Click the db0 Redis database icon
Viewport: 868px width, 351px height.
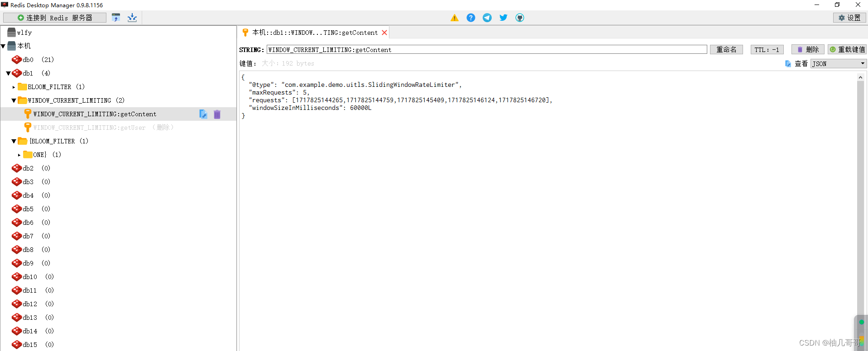(x=17, y=60)
